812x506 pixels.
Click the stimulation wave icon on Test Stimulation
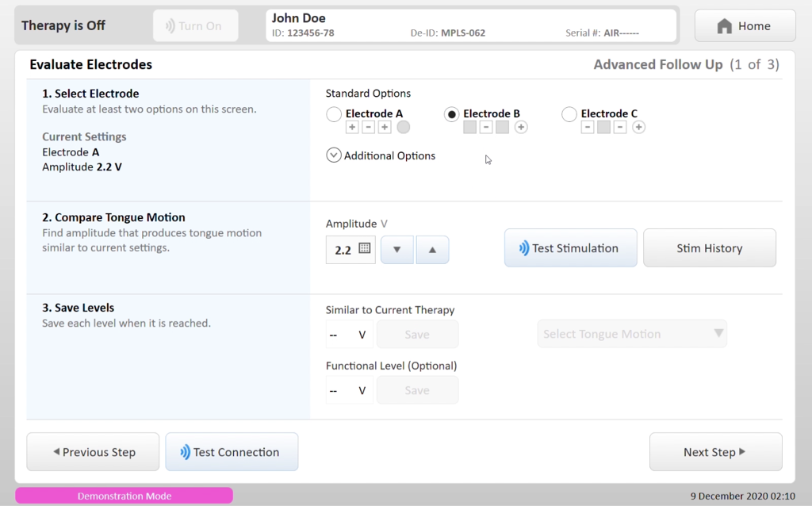524,248
